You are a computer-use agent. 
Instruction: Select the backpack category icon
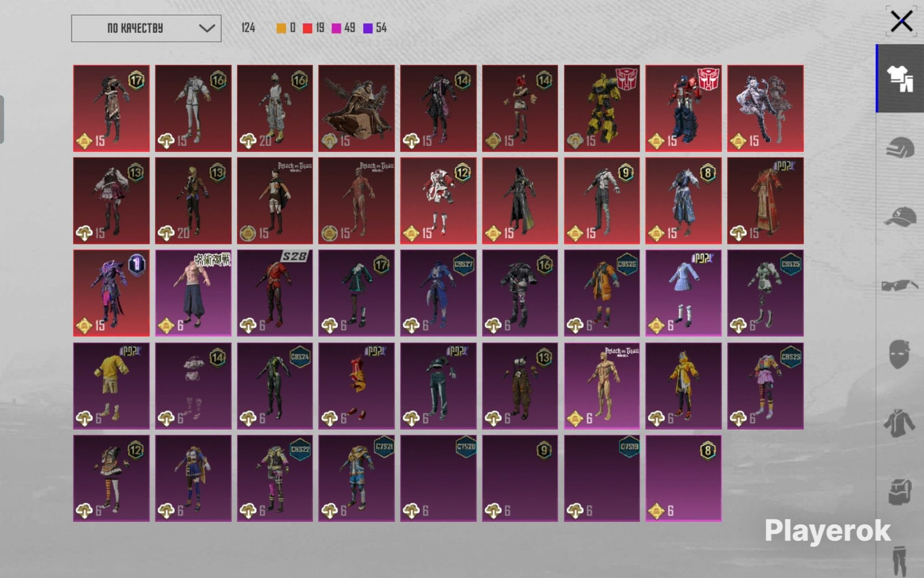coord(900,491)
